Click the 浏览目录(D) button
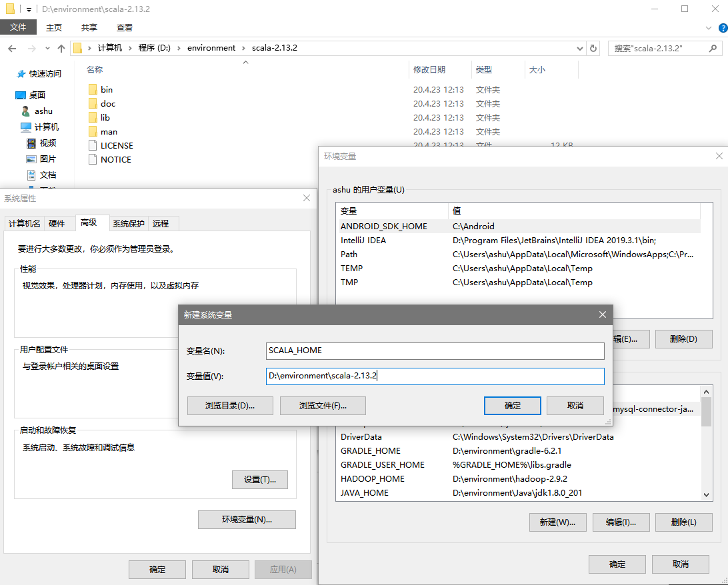This screenshot has height=585, width=728. [x=230, y=405]
